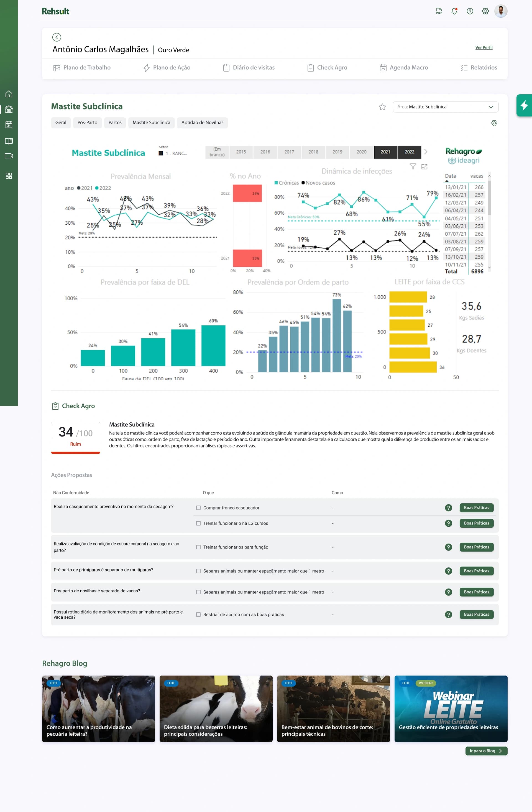
Task: Click the focus mode expand icon on chart
Action: click(x=424, y=166)
